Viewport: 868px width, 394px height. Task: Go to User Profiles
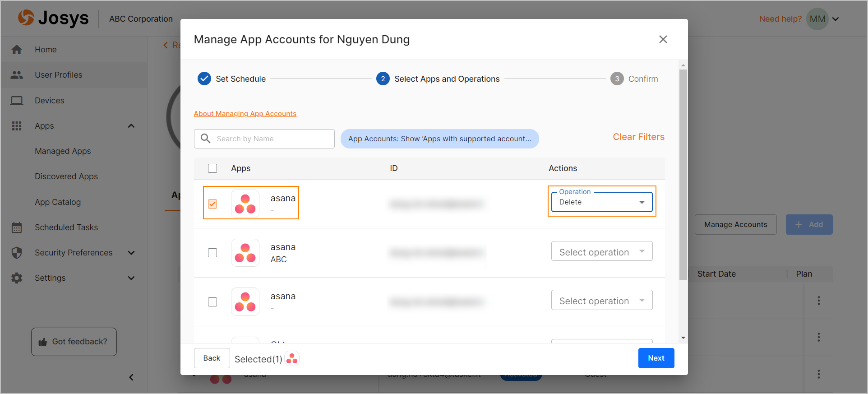59,75
